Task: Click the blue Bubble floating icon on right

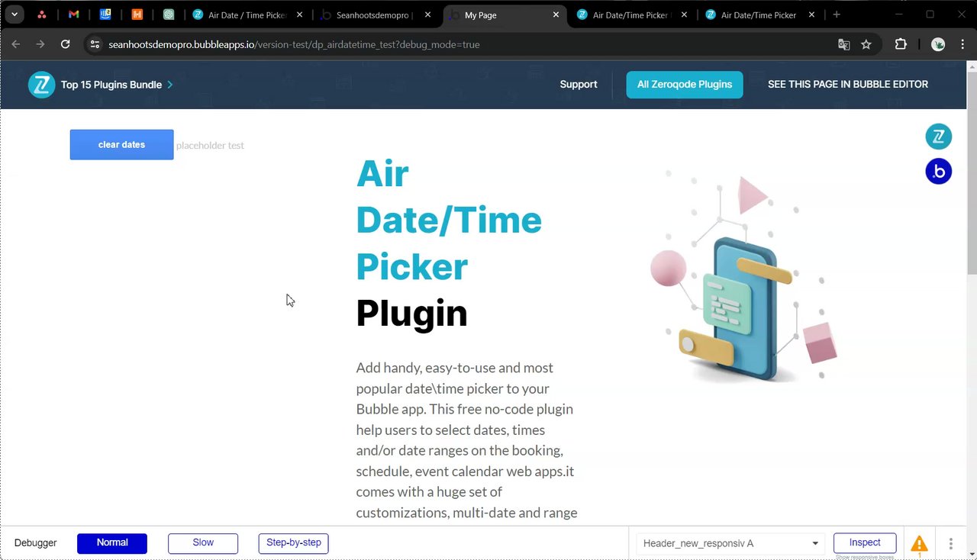Action: 939,172
